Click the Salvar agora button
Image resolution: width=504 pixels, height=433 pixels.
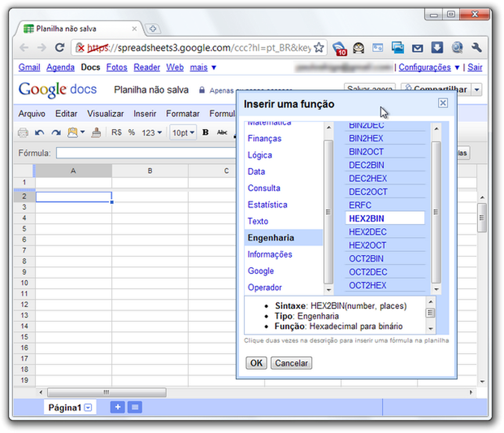(369, 89)
